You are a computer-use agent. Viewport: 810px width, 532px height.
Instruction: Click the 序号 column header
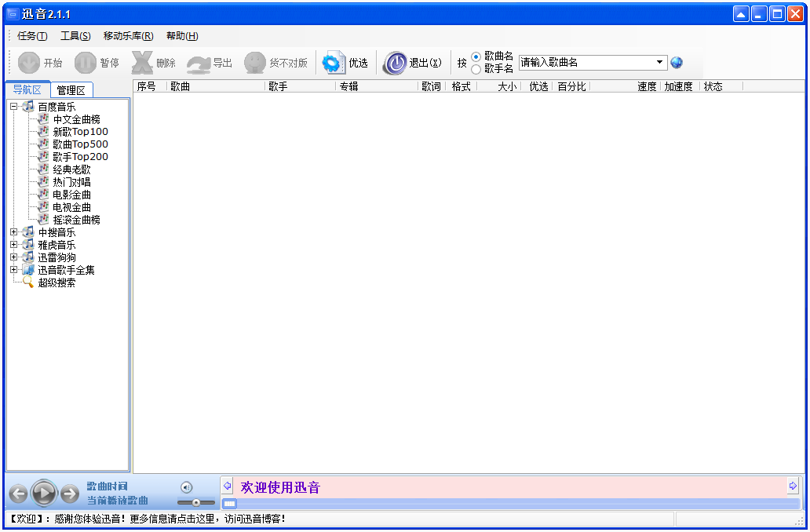[x=150, y=86]
